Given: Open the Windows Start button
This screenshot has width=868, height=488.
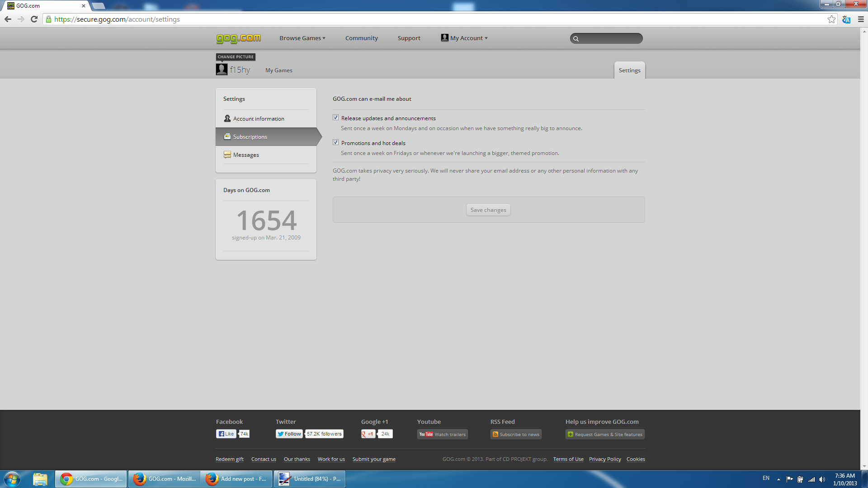Looking at the screenshot, I should click(12, 479).
